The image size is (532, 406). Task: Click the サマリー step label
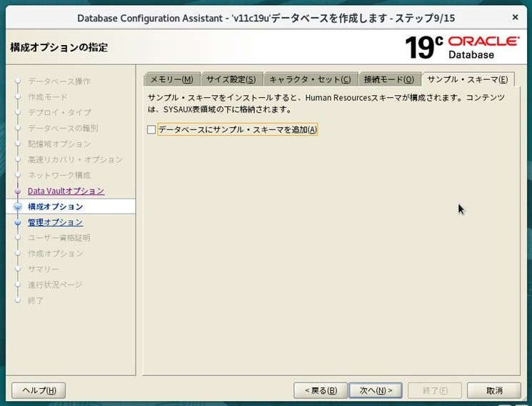[x=44, y=269]
